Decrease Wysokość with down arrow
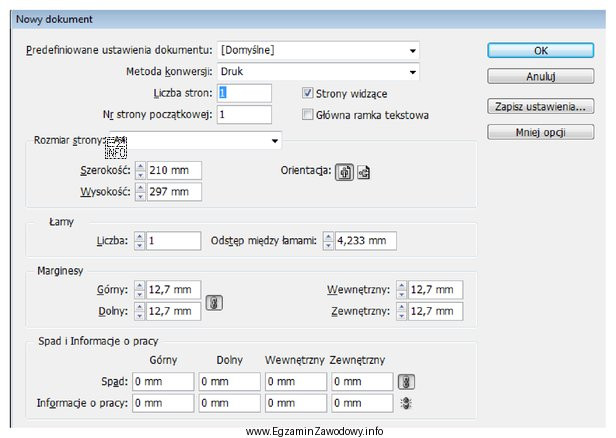The height and width of the screenshot is (438, 616). (141, 196)
